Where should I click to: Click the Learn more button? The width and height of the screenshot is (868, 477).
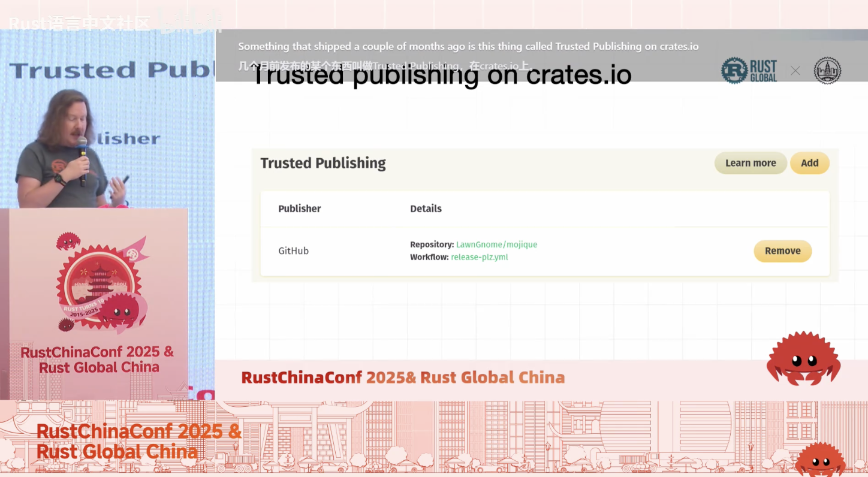(751, 163)
